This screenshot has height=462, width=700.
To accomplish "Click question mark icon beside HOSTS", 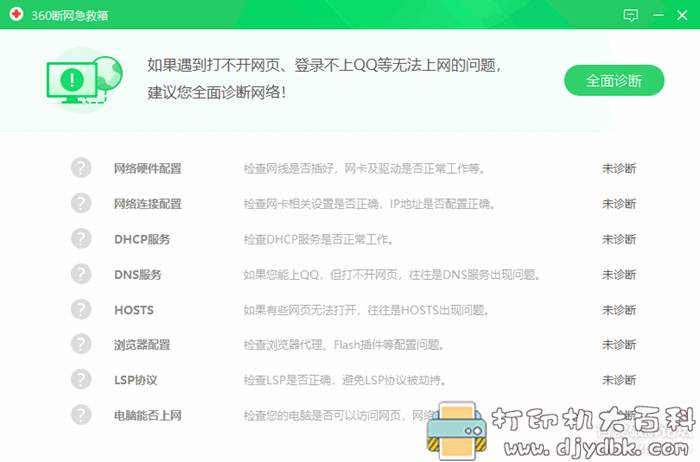I will (81, 309).
